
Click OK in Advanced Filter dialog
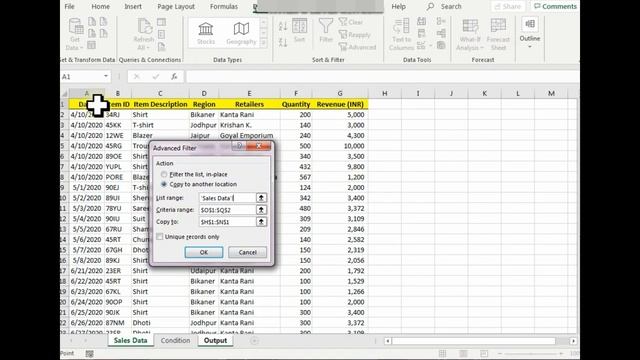(x=204, y=252)
